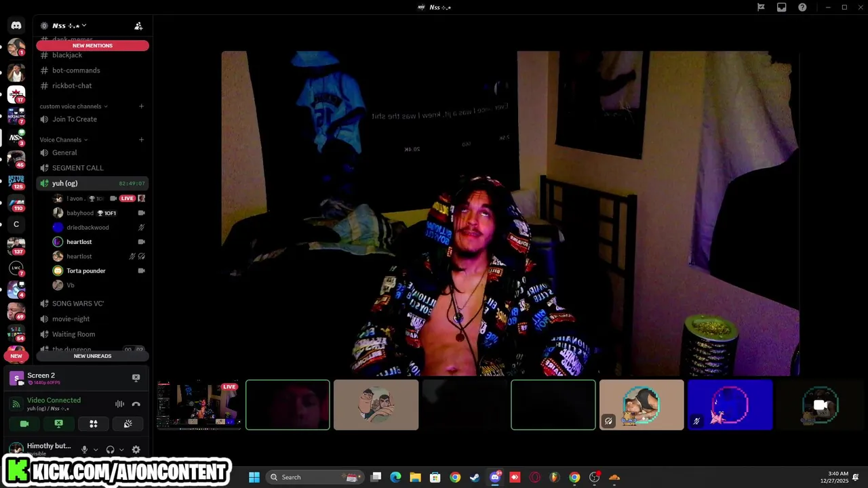The width and height of the screenshot is (868, 488).
Task: Open the Activities launcher button
Action: [94, 424]
